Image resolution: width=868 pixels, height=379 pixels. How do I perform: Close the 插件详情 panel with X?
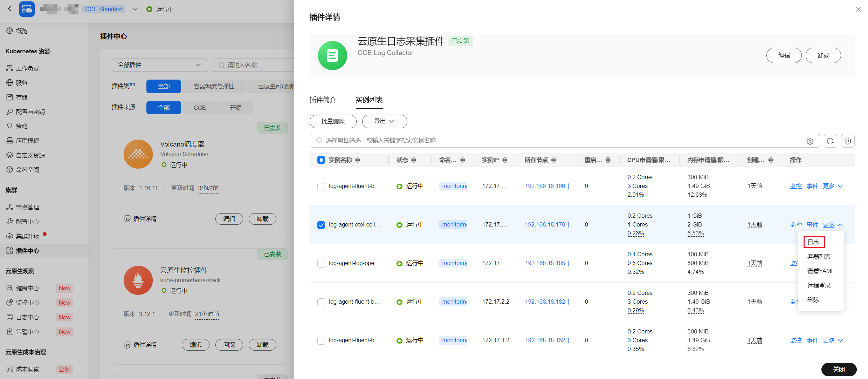858,9
